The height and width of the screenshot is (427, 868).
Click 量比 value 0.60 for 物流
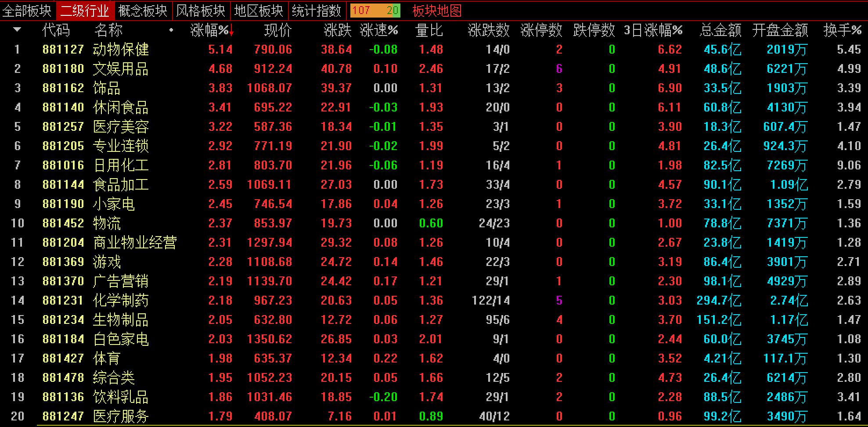tap(431, 223)
